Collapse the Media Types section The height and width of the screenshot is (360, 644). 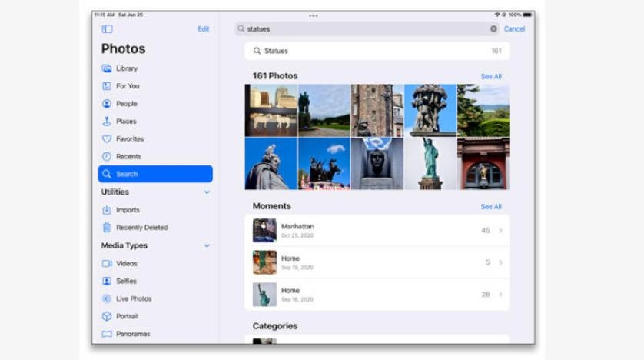[207, 246]
